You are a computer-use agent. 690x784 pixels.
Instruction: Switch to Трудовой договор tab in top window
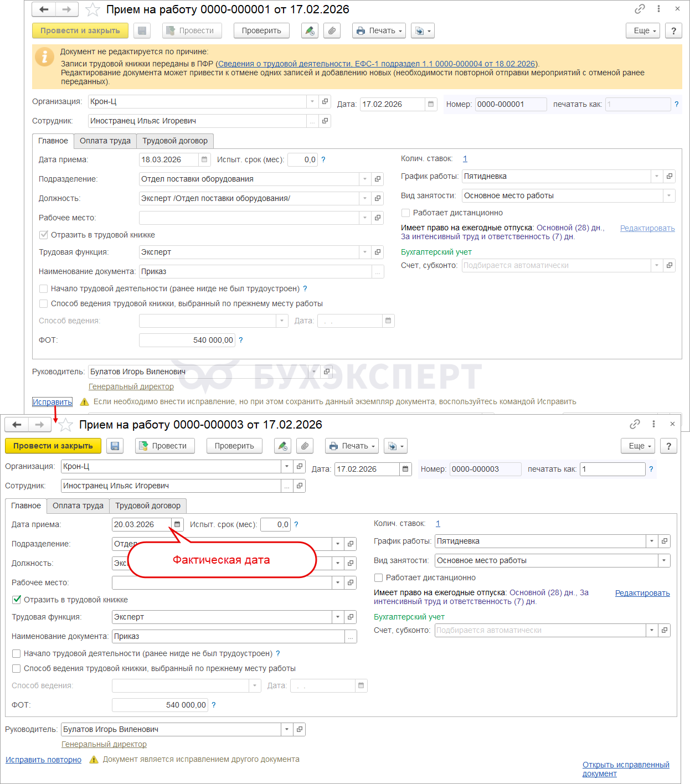[x=175, y=141]
